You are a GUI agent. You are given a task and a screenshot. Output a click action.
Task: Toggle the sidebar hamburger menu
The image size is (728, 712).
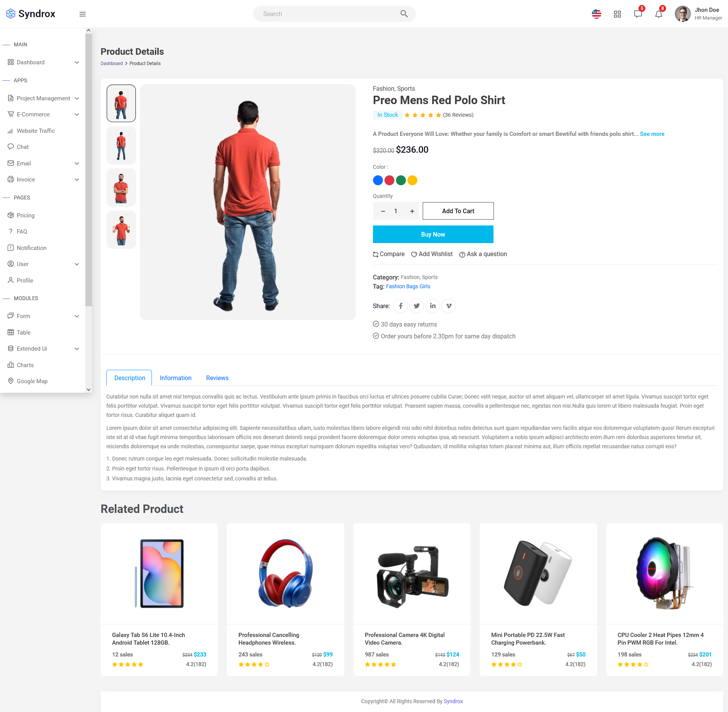pos(82,14)
